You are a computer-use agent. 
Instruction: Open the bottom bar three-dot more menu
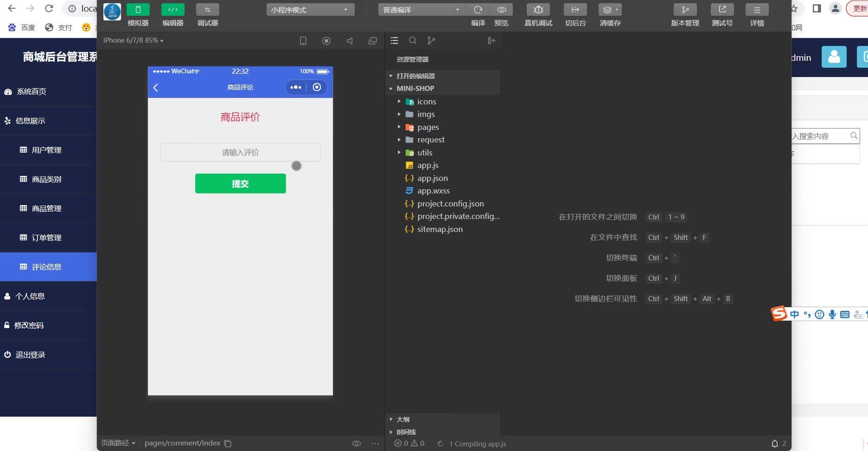pyautogui.click(x=375, y=444)
